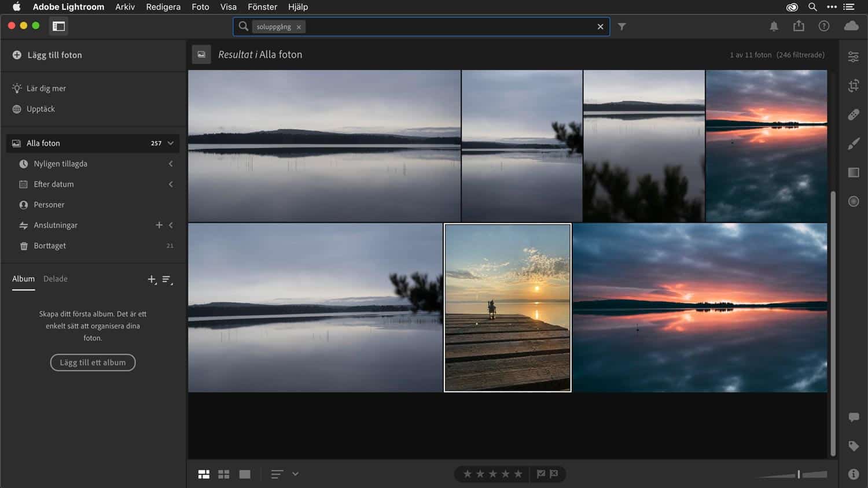Switch to single photo detail view
This screenshot has width=868, height=488.
244,474
